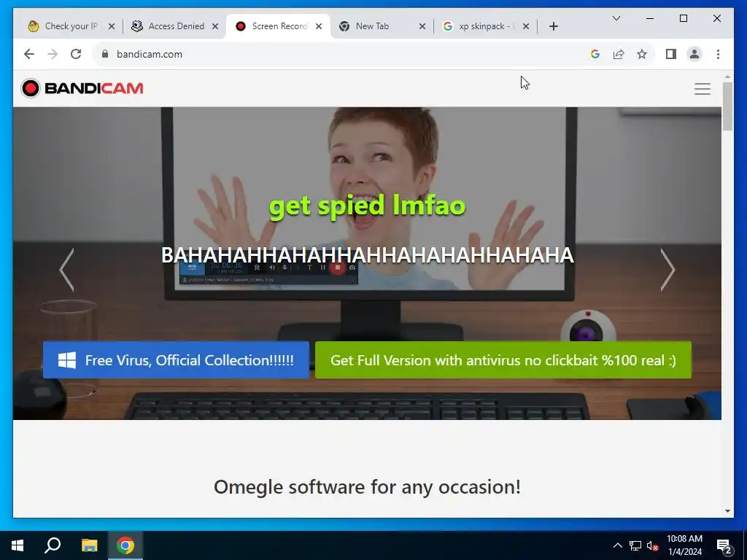Screen dimensions: 747x560
Task: Open the taskbar clock and date
Action: pyautogui.click(x=684, y=545)
